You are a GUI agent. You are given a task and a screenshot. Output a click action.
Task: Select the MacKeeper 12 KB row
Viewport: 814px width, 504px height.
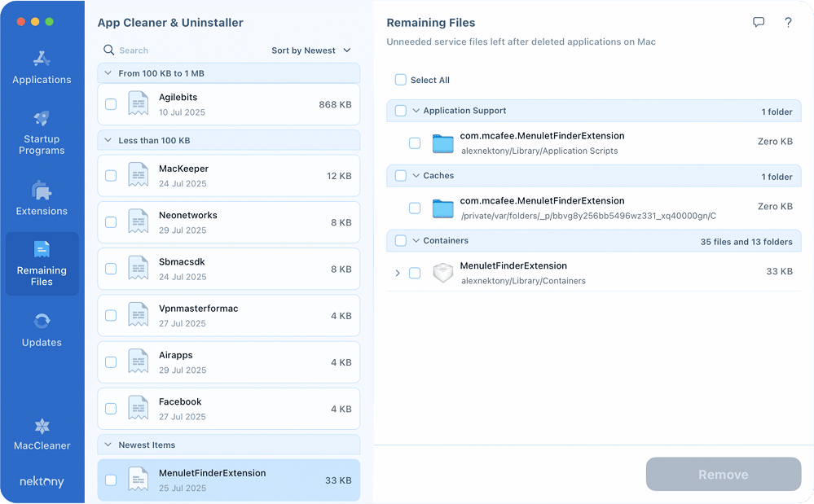228,176
